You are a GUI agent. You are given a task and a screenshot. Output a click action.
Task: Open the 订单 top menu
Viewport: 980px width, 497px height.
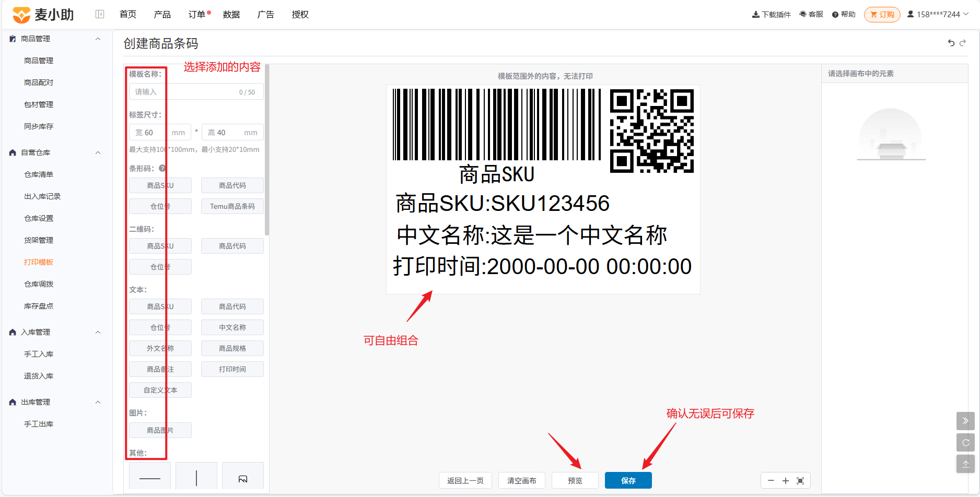(197, 15)
